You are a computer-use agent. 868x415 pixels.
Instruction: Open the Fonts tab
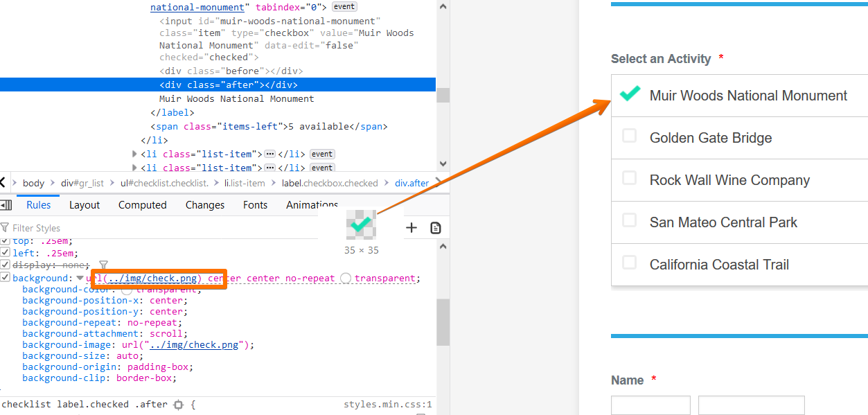click(255, 204)
